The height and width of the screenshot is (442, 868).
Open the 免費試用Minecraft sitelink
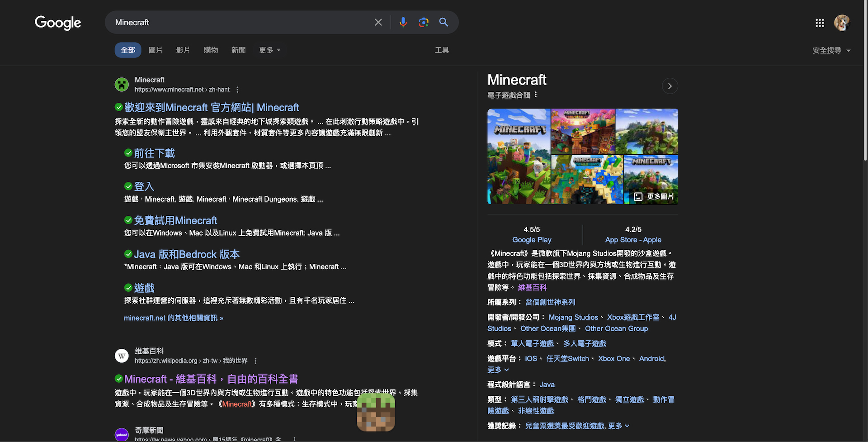pos(175,220)
